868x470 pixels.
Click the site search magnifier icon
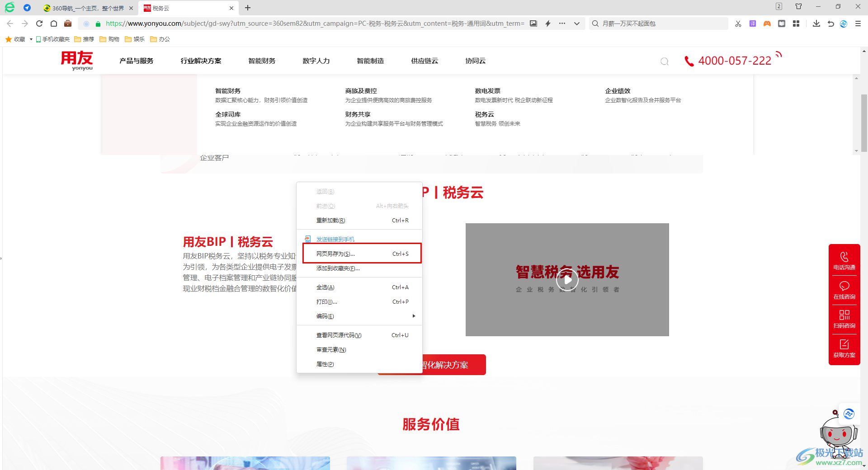(x=665, y=61)
